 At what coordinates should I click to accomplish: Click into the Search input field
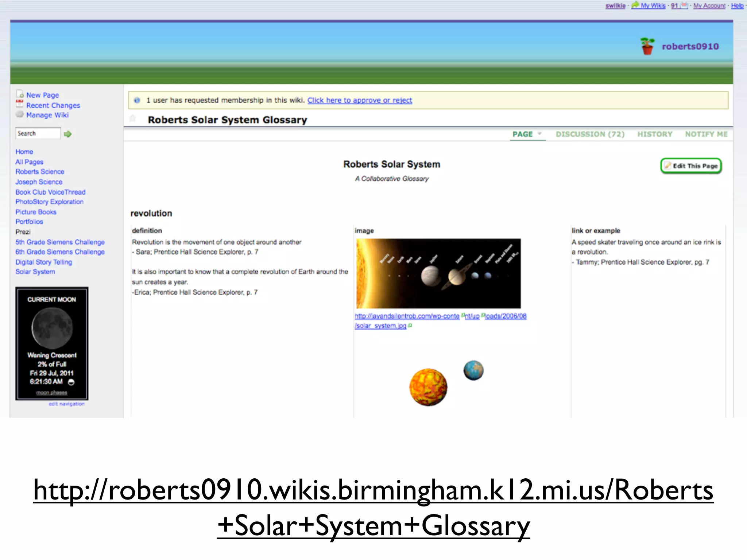[38, 133]
